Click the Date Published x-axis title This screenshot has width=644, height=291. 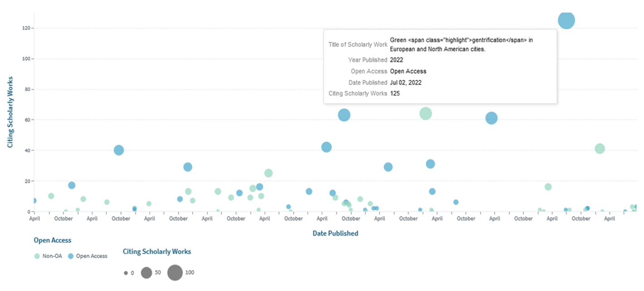click(x=335, y=233)
